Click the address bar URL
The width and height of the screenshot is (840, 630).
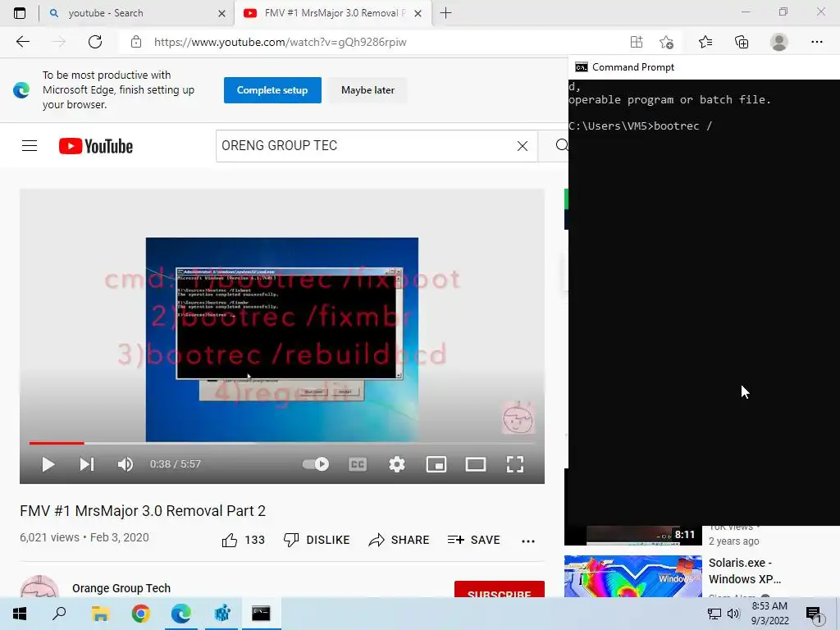[x=281, y=42]
